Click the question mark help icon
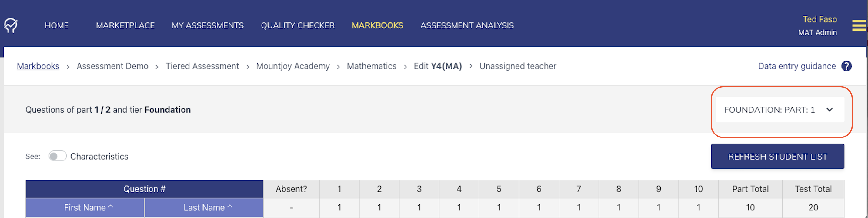The image size is (868, 218). click(846, 66)
